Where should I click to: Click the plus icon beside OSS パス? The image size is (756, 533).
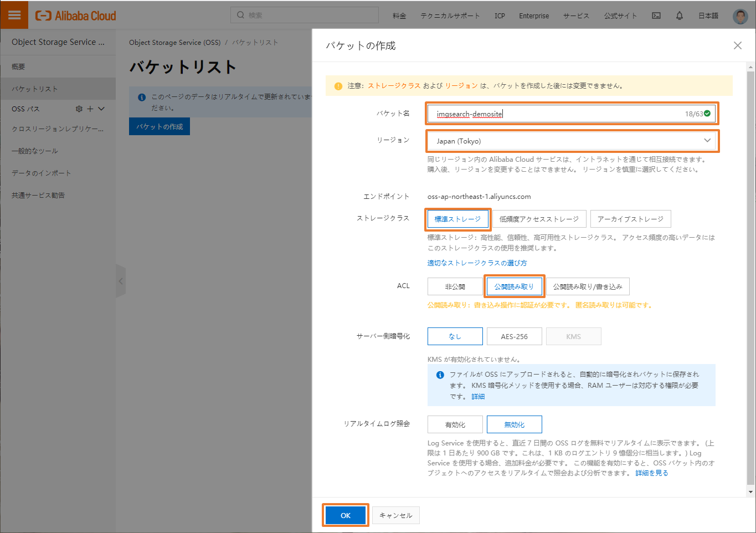click(x=90, y=109)
